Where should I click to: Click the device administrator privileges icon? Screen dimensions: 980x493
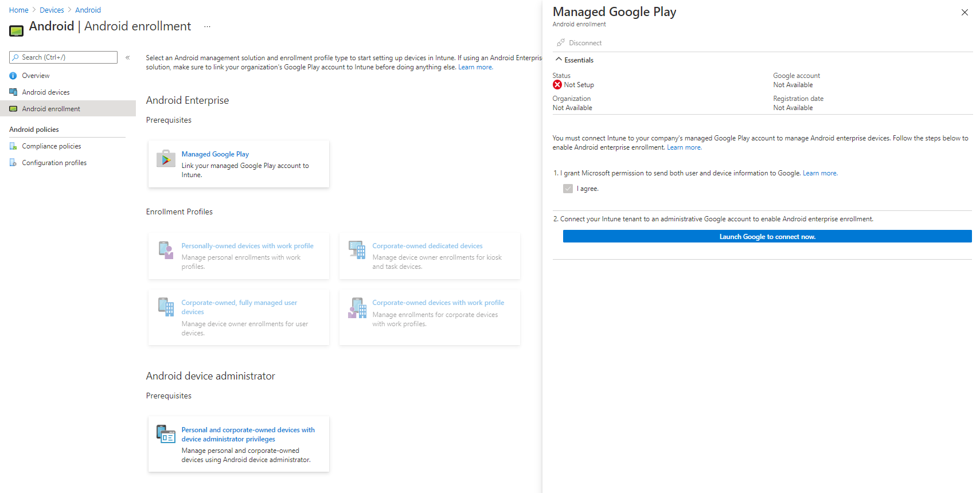(166, 435)
